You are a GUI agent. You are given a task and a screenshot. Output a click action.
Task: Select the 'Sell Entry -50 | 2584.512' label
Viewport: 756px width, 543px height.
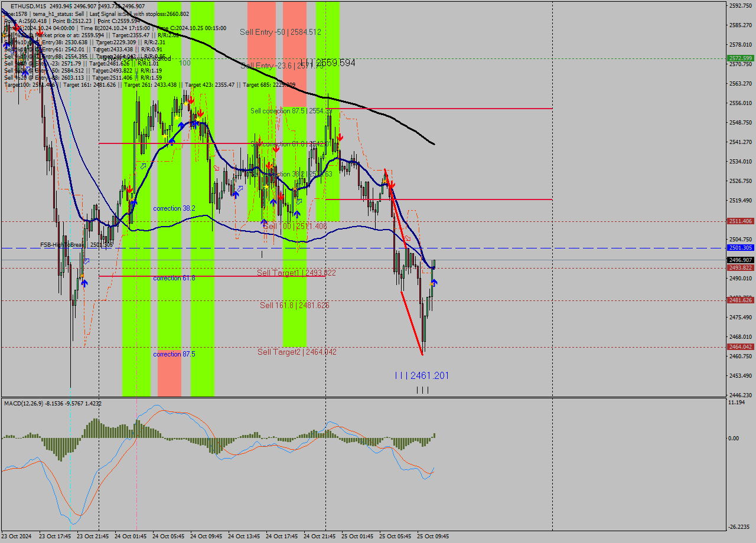(x=281, y=32)
